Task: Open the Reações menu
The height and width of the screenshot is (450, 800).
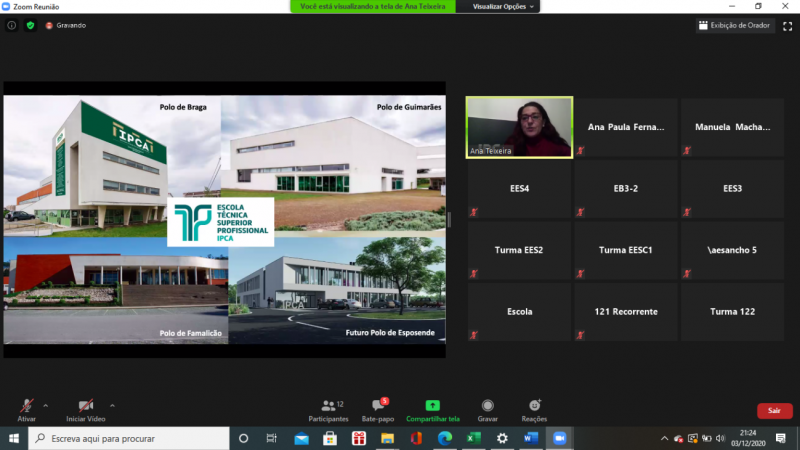Action: 534,410
